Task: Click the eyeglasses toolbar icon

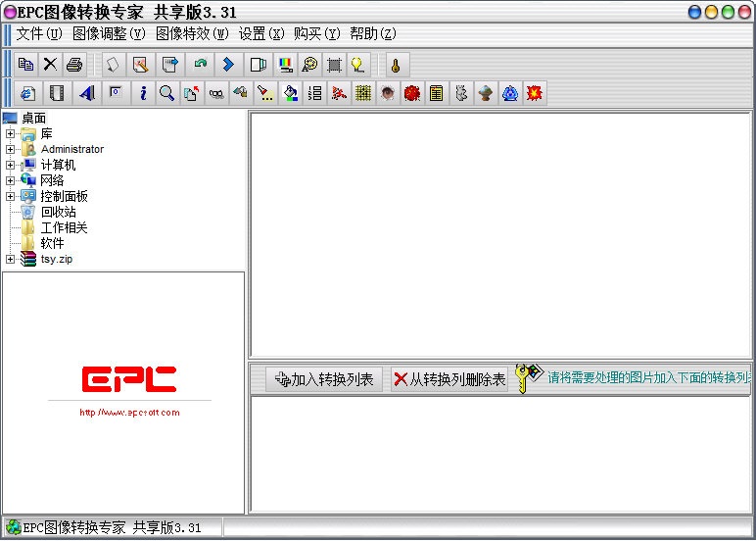Action: [216, 93]
